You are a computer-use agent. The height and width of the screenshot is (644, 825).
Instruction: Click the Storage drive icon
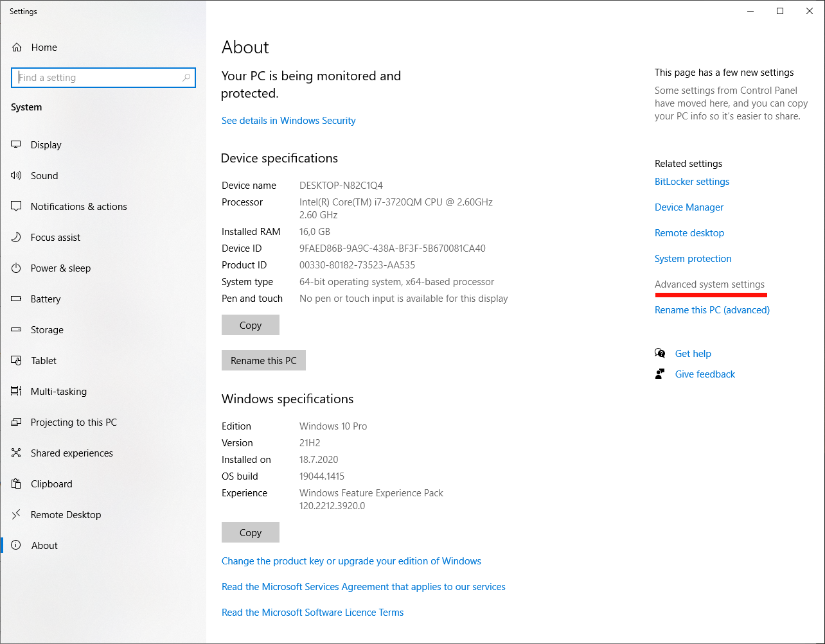pyautogui.click(x=16, y=329)
